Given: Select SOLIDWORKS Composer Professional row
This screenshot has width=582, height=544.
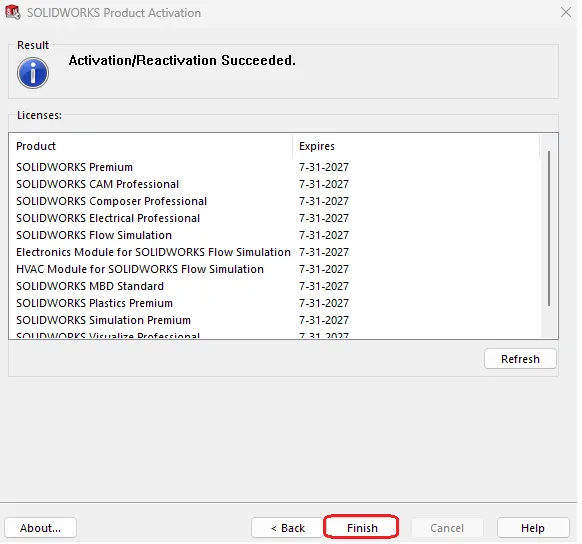Looking at the screenshot, I should pos(275,201).
